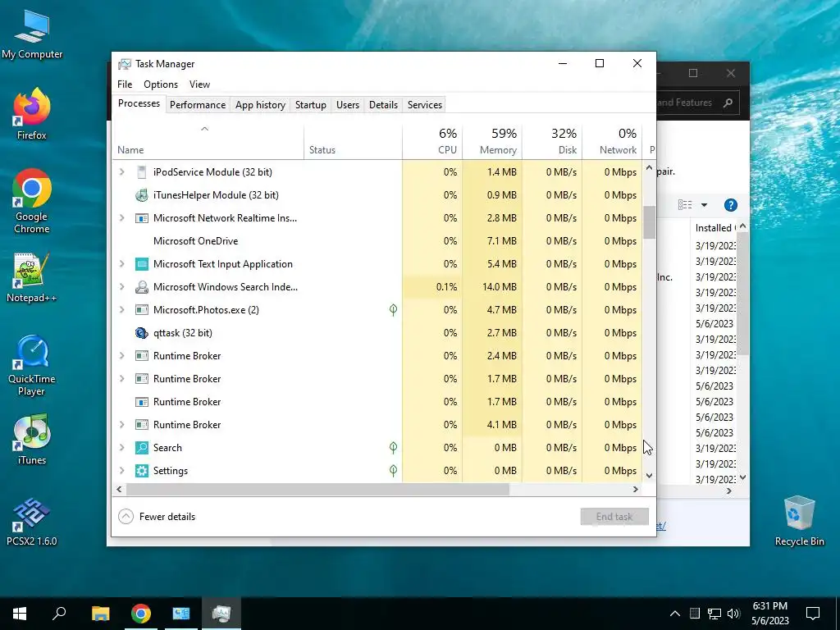Sort processes by the Name column
Image resolution: width=840 pixels, height=630 pixels.
point(208,143)
